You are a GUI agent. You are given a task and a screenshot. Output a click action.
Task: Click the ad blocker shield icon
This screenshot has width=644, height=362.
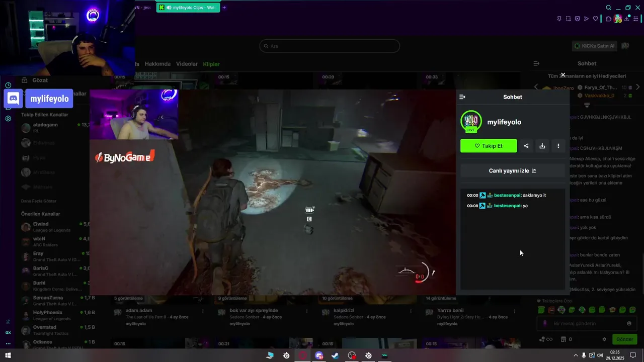coord(577,19)
